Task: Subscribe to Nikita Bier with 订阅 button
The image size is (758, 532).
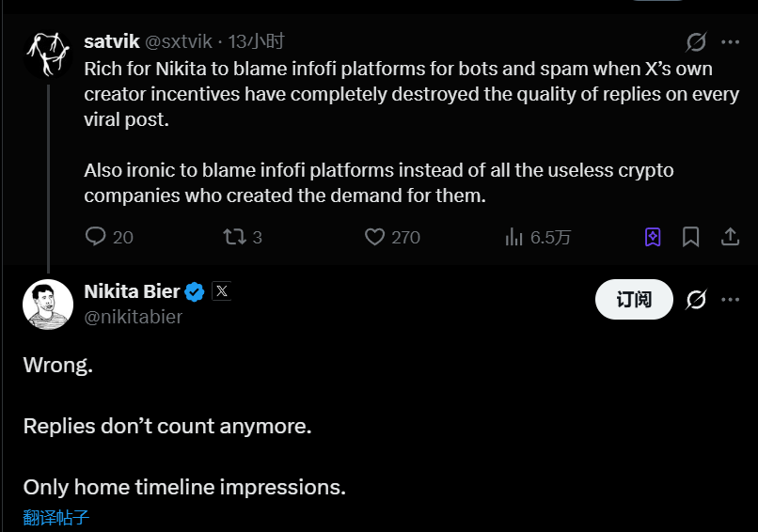Action: click(x=634, y=300)
